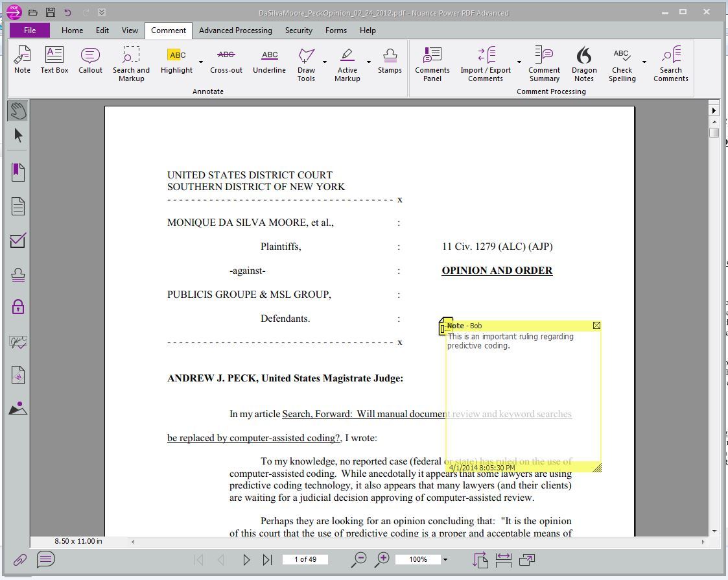
Task: Expand the Highlight color dropdown arrow
Action: coord(201,62)
